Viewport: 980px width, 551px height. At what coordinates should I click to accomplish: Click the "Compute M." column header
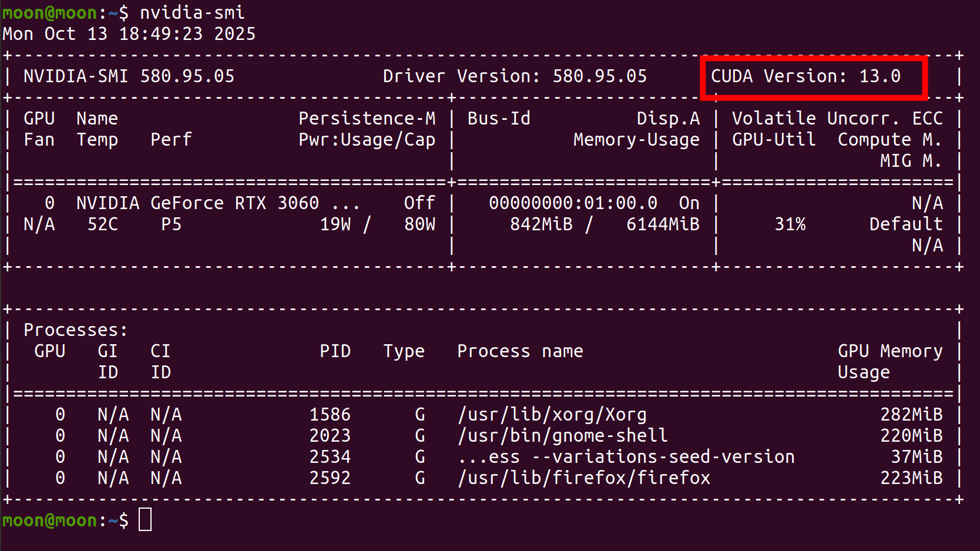(890, 140)
